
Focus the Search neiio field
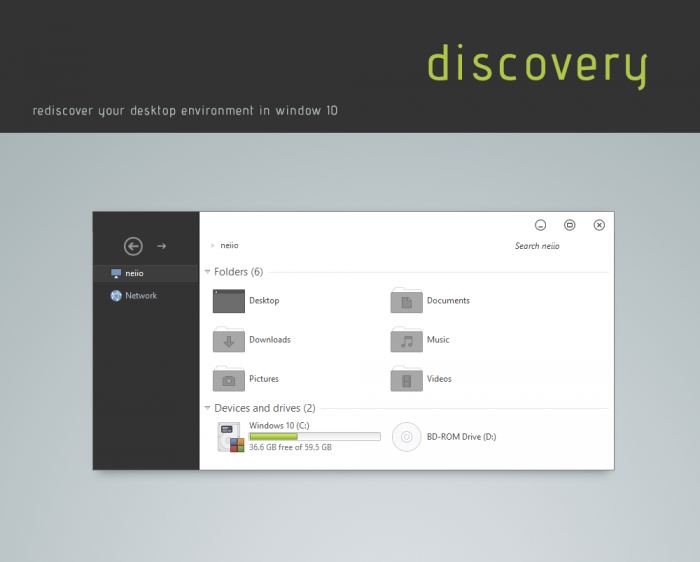click(x=537, y=246)
